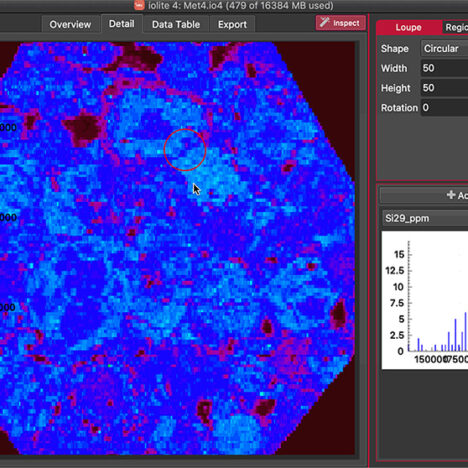Click the Si29 histogram plot
This screenshot has height=468, width=468.
pyautogui.click(x=425, y=300)
